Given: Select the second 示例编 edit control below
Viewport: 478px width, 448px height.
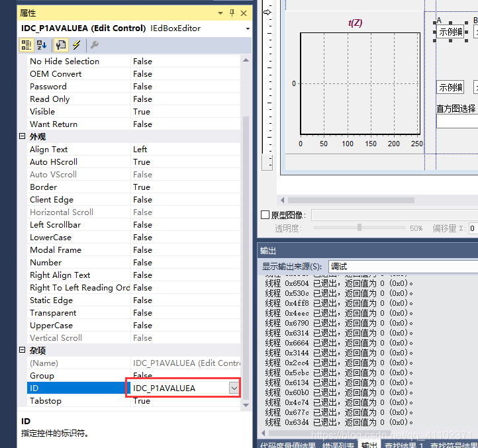Looking at the screenshot, I should (450, 87).
